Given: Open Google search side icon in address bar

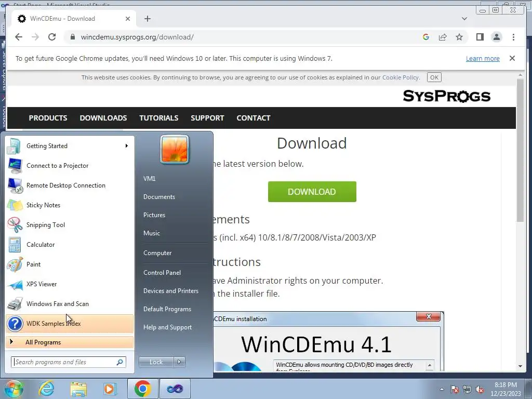Looking at the screenshot, I should point(426,37).
